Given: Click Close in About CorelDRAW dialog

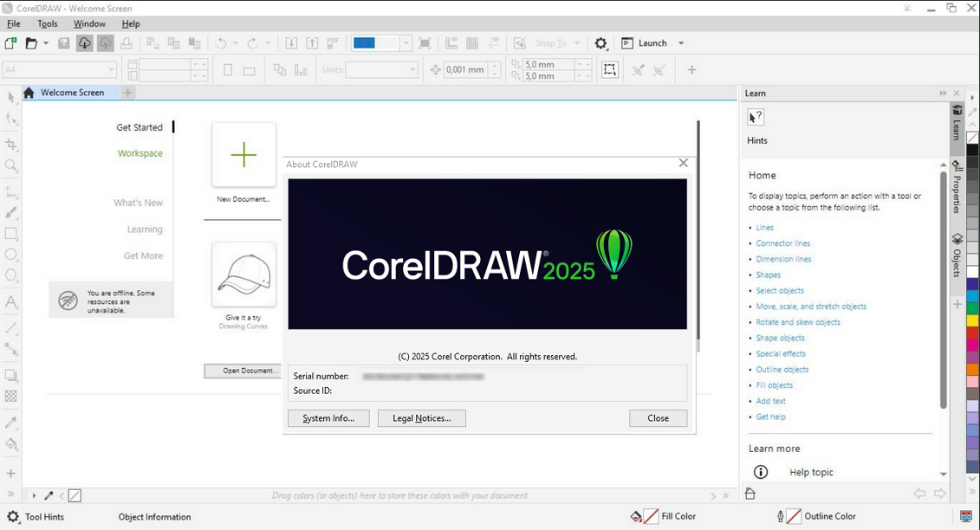Looking at the screenshot, I should (659, 418).
